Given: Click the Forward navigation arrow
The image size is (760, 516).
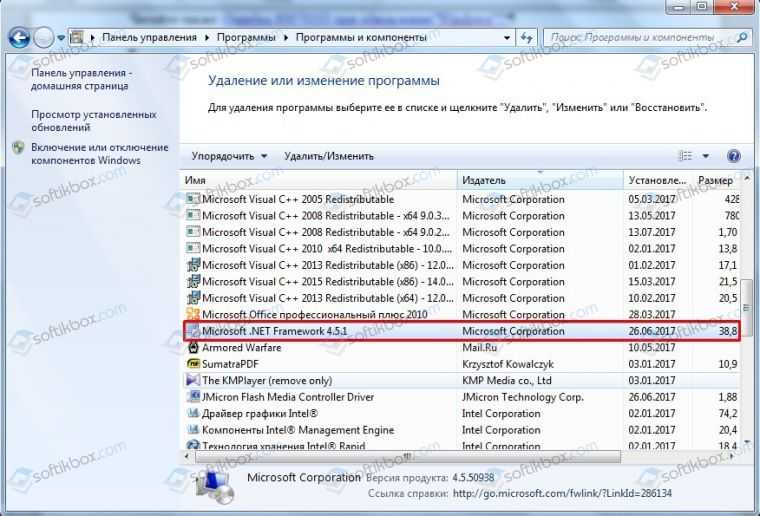Looking at the screenshot, I should [x=44, y=37].
